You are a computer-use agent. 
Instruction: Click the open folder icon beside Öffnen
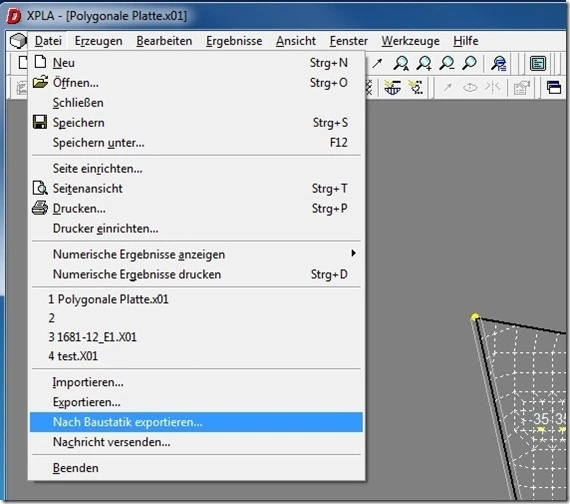[40, 82]
